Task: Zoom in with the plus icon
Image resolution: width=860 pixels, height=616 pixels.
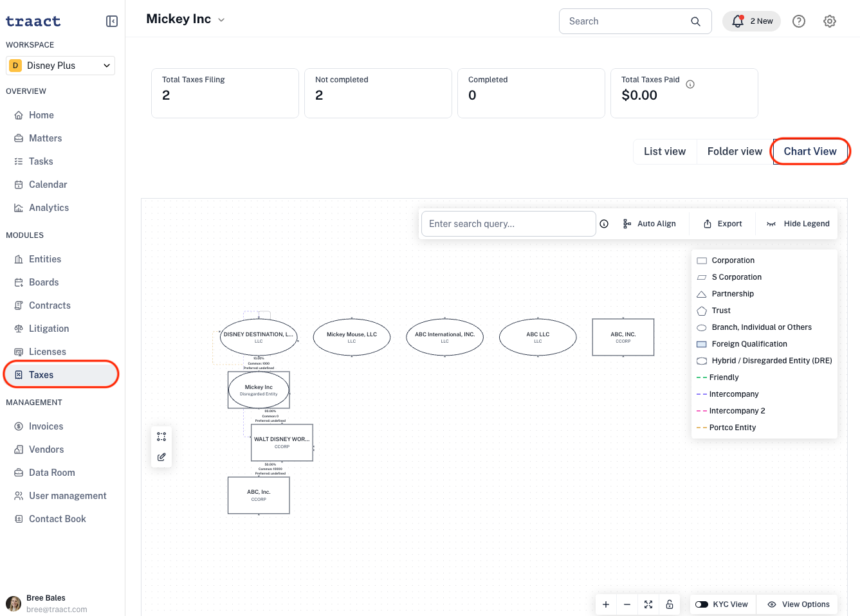Action: coord(606,604)
